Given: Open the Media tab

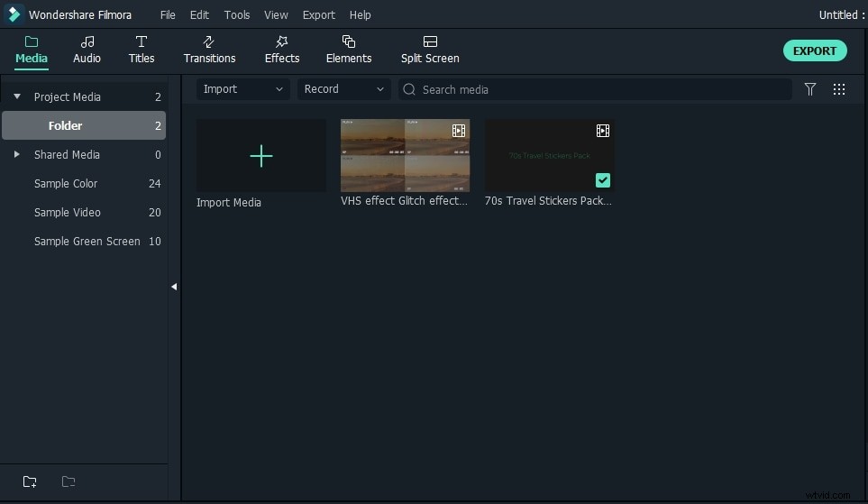Looking at the screenshot, I should coord(32,50).
